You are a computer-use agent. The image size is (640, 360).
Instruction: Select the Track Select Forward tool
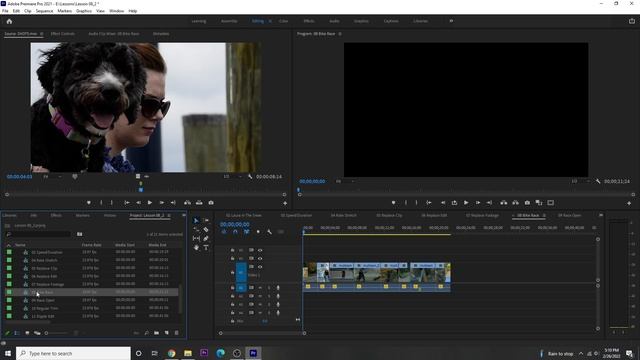pos(206,221)
